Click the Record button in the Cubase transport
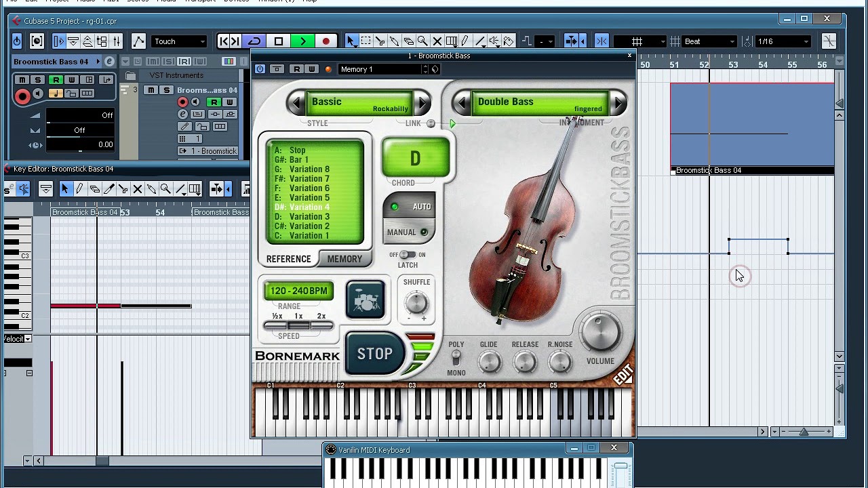The image size is (868, 488). (326, 41)
